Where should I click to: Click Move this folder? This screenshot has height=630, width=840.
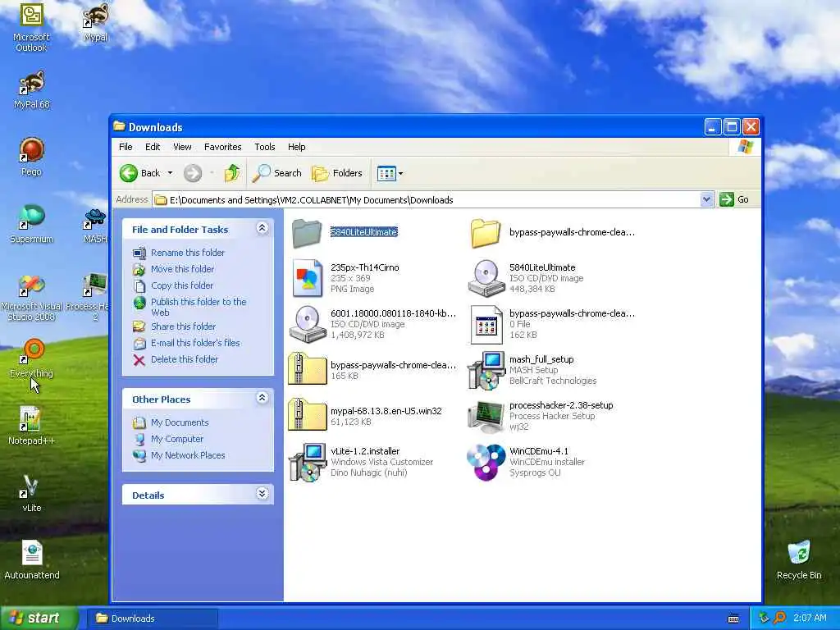[x=182, y=269]
